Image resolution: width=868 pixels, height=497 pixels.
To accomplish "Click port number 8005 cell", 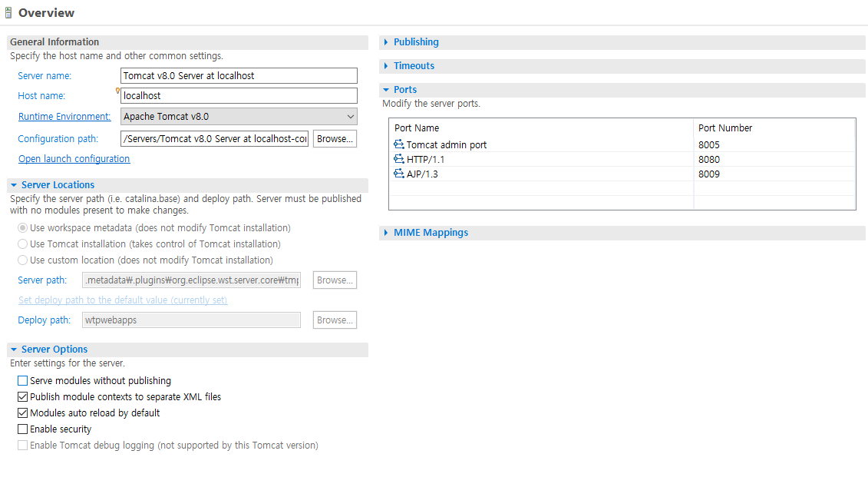I will [x=708, y=144].
